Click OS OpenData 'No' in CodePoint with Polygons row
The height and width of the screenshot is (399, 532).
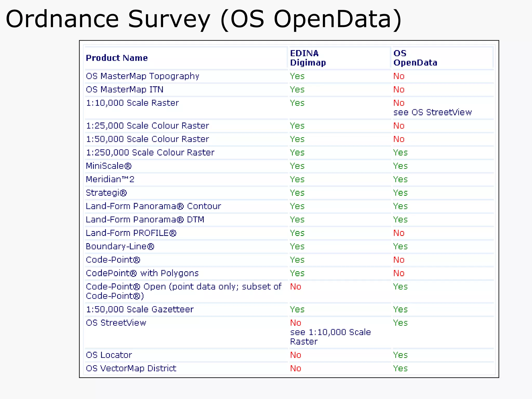399,273
